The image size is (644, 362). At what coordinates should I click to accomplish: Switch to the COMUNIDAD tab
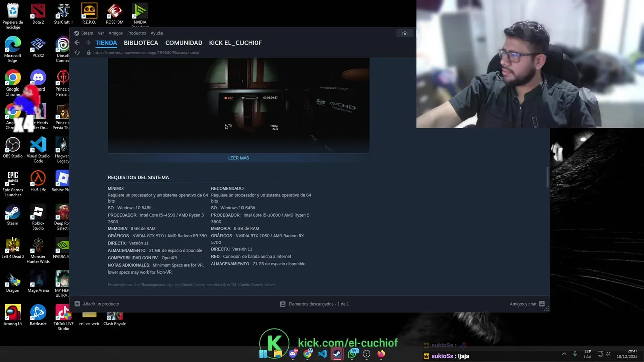click(x=184, y=43)
